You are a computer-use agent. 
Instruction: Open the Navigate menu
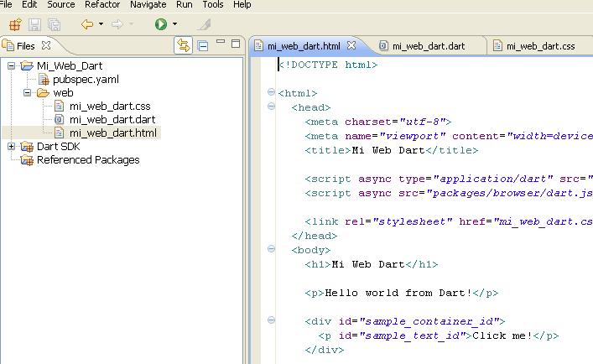[148, 4]
